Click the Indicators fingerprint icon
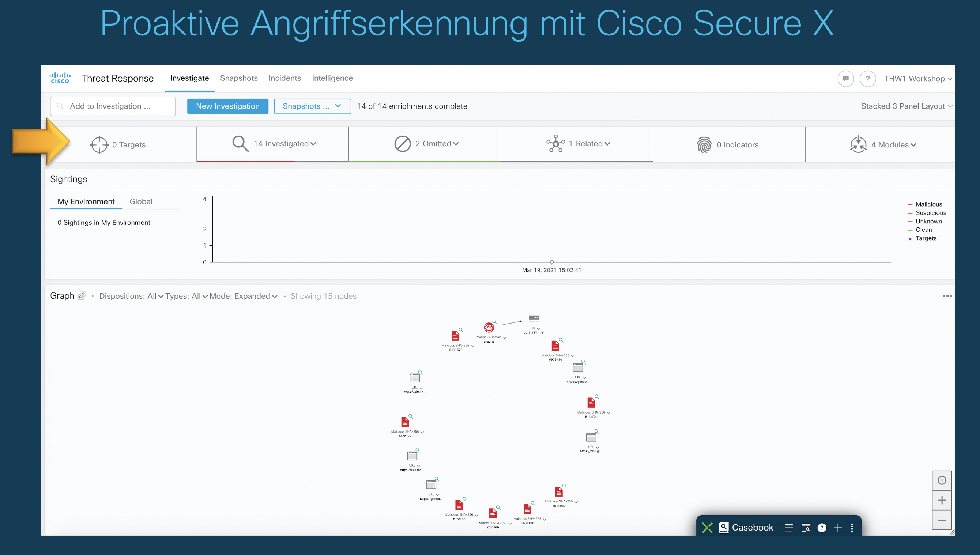This screenshot has height=555, width=980. tap(704, 144)
